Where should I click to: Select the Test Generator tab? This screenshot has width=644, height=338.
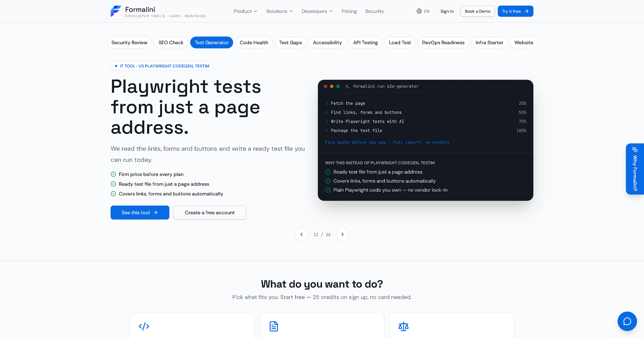(x=211, y=42)
